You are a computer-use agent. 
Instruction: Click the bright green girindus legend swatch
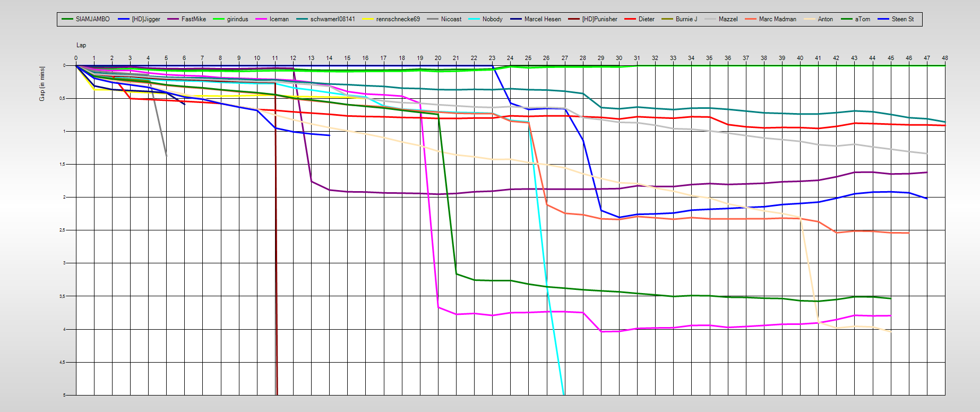coord(219,19)
